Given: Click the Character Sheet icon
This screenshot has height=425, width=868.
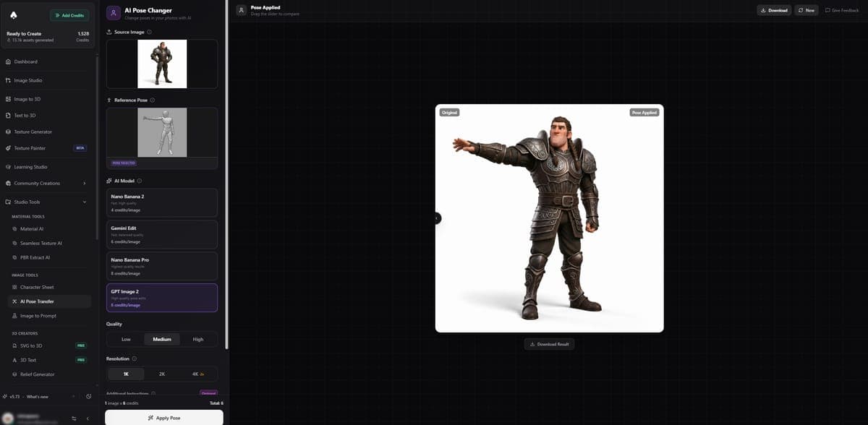Looking at the screenshot, I should coord(14,287).
